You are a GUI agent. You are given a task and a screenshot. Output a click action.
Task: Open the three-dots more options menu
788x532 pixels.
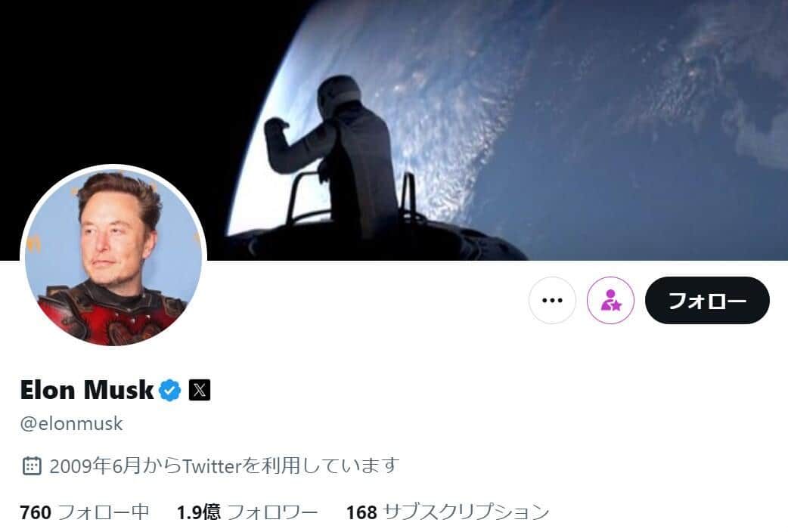tap(552, 301)
